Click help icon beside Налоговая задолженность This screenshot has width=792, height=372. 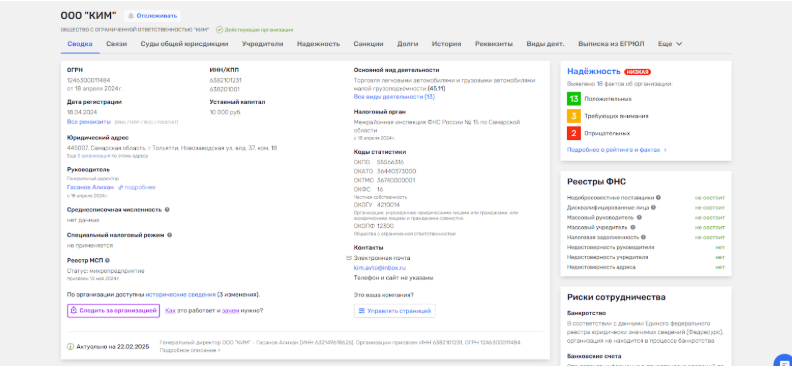tap(644, 237)
